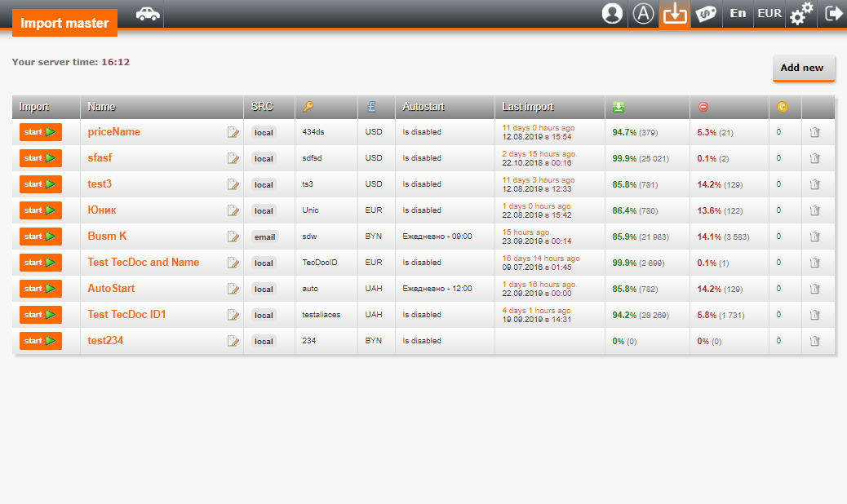Image resolution: width=847 pixels, height=504 pixels.
Task: Click the circled A icon in header
Action: (644, 14)
